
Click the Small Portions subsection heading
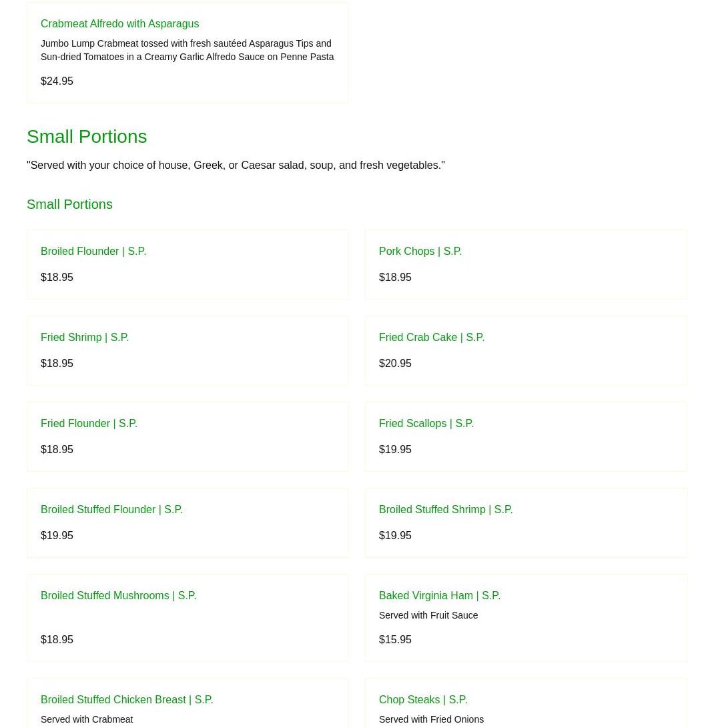click(x=69, y=204)
